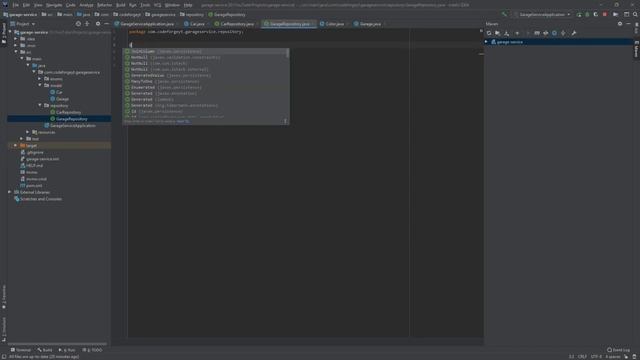Expand the .mvn folder
The height and width of the screenshot is (360, 640).
(16, 45)
